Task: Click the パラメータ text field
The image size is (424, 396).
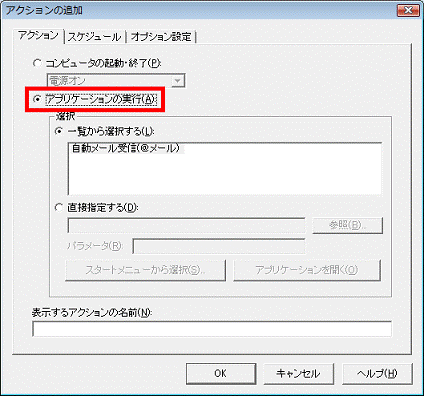Action: coord(219,246)
